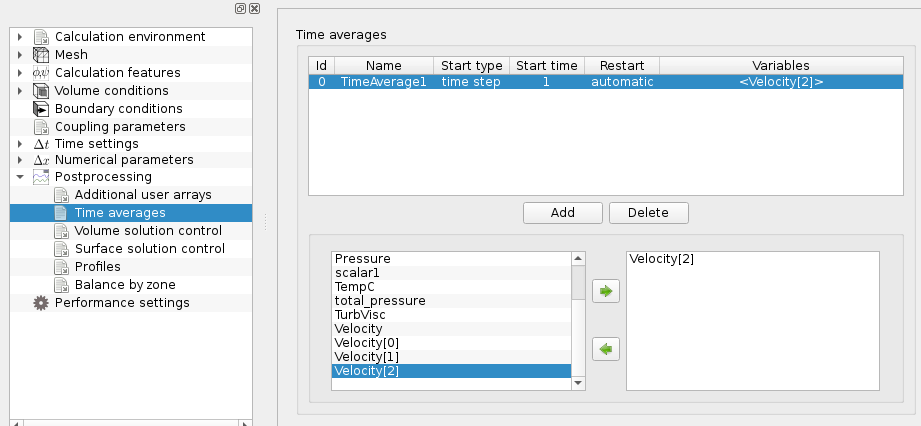921x426 pixels.
Task: Open Volume solution control page
Action: [139, 231]
